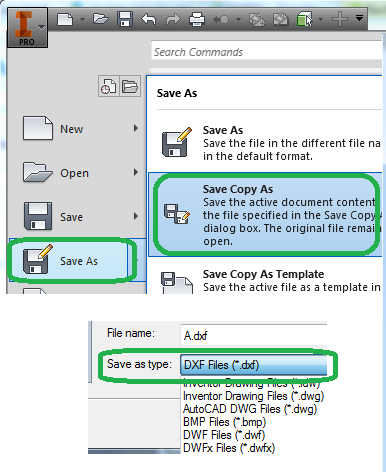The width and height of the screenshot is (386, 472).
Task: Choose Save Copy As option
Action: (x=265, y=215)
